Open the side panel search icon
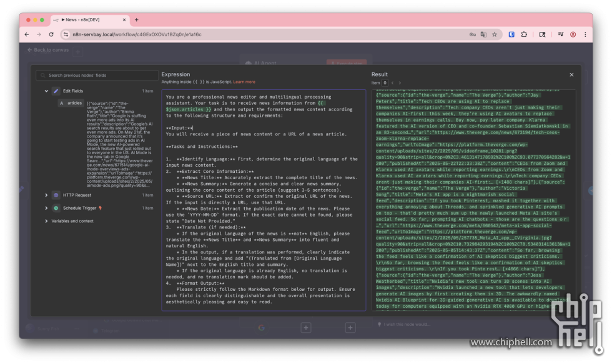The height and width of the screenshot is (364, 612). (542, 34)
